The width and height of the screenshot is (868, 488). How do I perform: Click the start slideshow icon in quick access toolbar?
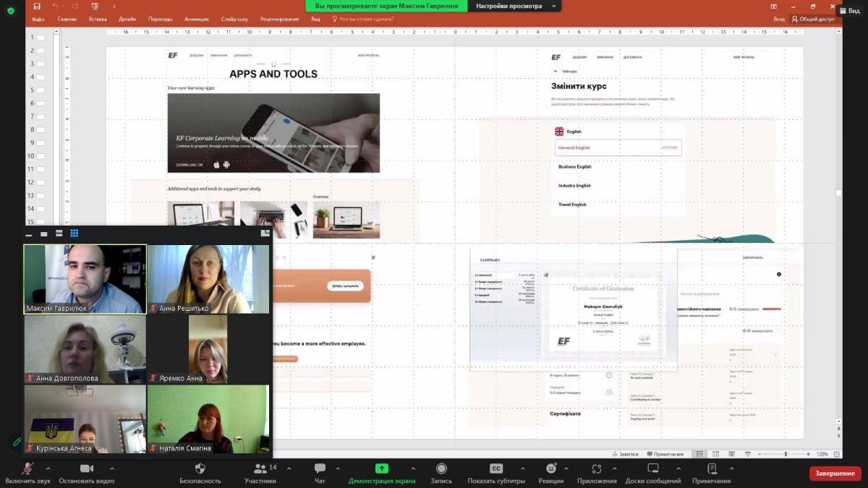coord(95,6)
